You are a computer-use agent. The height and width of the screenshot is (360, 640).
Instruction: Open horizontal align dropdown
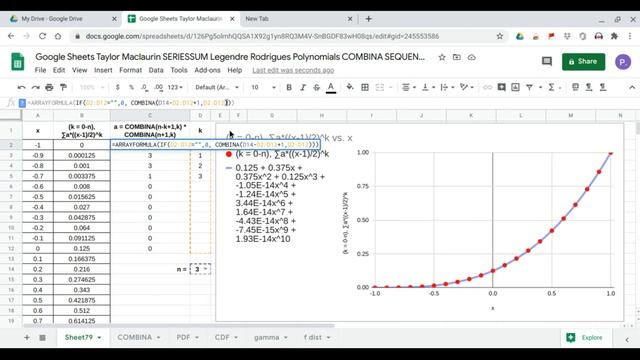tap(408, 87)
